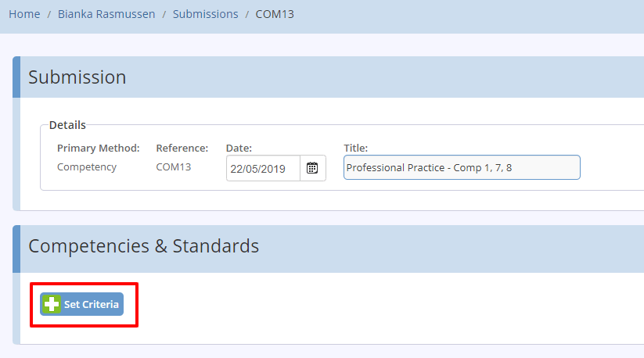Select the Details fieldset legend
Viewport: 644px width, 358px height.
point(67,125)
